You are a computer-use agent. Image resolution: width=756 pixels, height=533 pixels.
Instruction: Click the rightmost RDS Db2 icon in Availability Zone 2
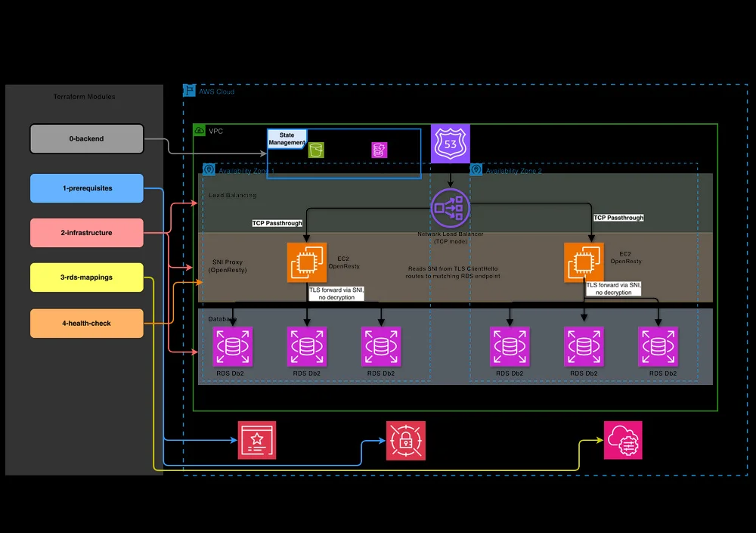click(658, 346)
